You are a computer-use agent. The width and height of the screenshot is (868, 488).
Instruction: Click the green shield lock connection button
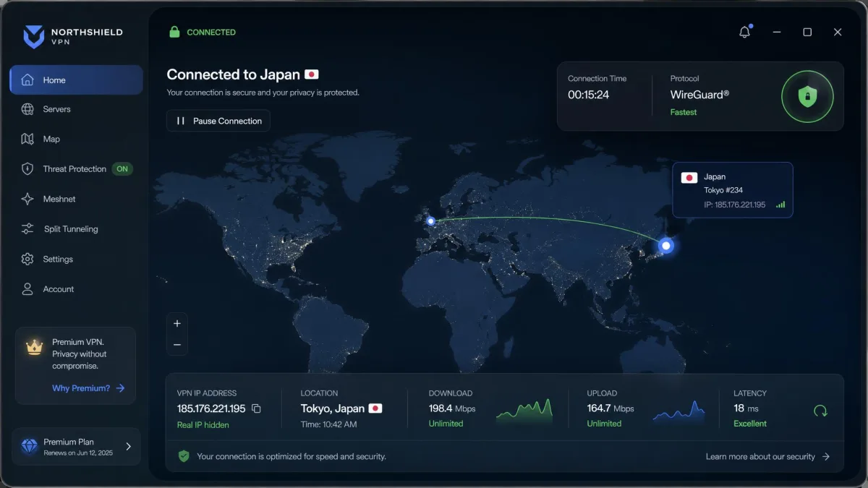click(x=807, y=96)
